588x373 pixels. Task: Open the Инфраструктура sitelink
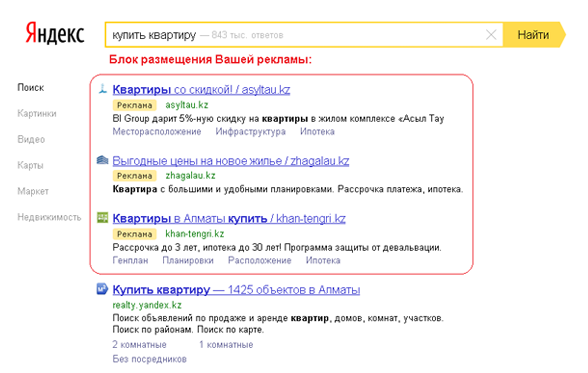[250, 132]
